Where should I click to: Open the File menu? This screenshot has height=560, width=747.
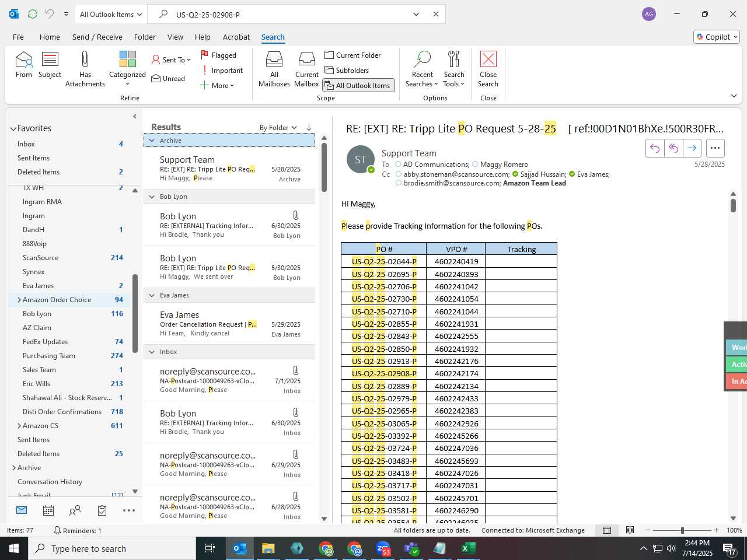pos(18,37)
